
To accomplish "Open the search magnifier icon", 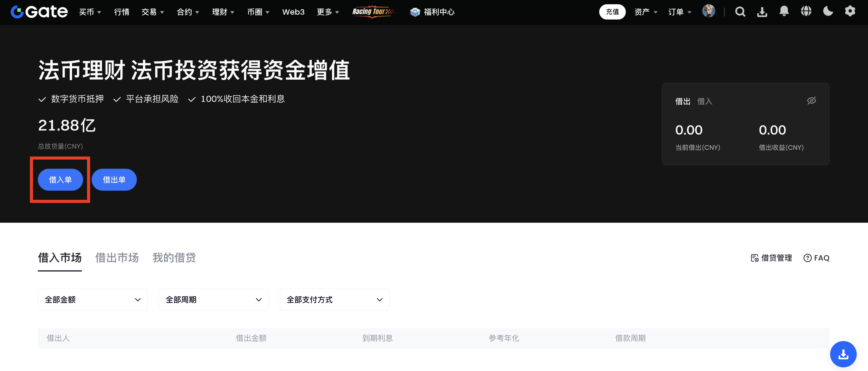I will point(740,12).
